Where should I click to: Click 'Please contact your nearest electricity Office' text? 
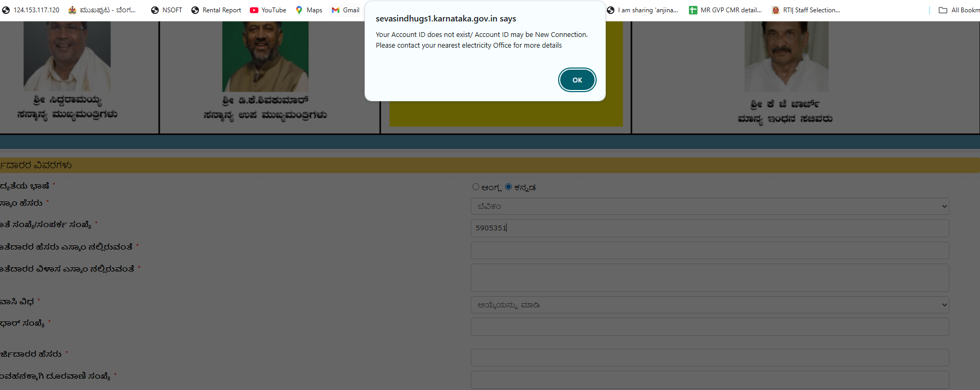pyautogui.click(x=469, y=46)
